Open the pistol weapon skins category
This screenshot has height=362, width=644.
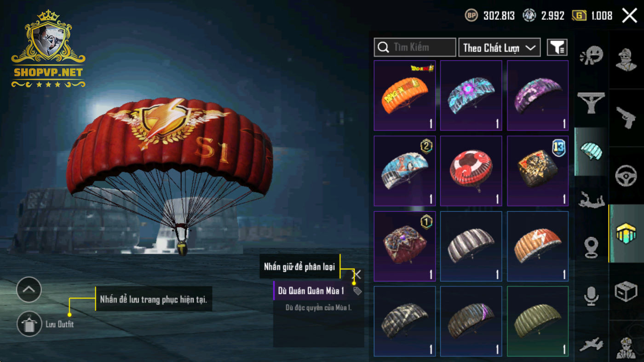[x=626, y=118]
